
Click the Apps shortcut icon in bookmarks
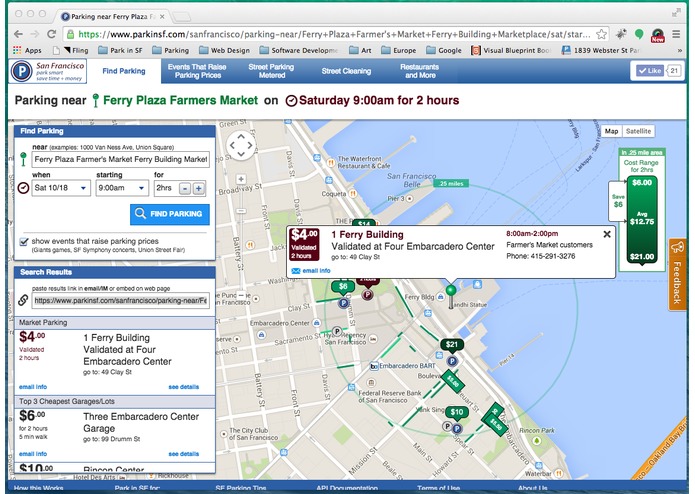pyautogui.click(x=17, y=50)
